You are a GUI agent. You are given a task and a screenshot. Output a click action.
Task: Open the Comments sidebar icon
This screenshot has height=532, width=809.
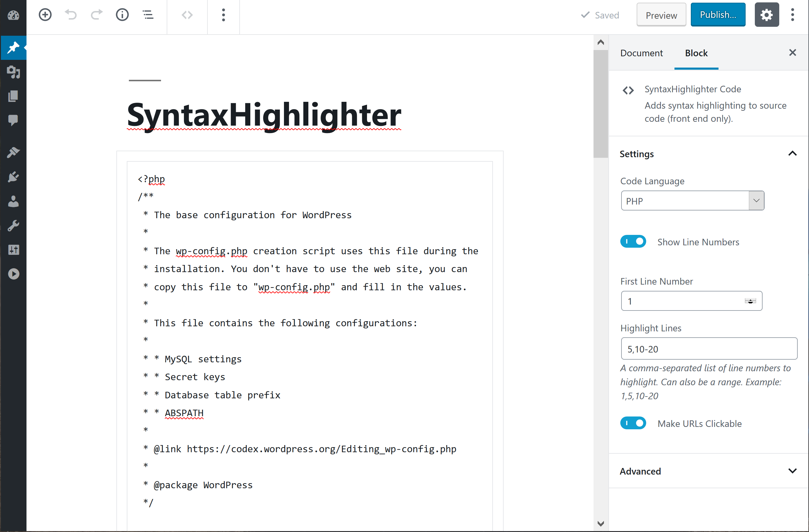click(13, 120)
